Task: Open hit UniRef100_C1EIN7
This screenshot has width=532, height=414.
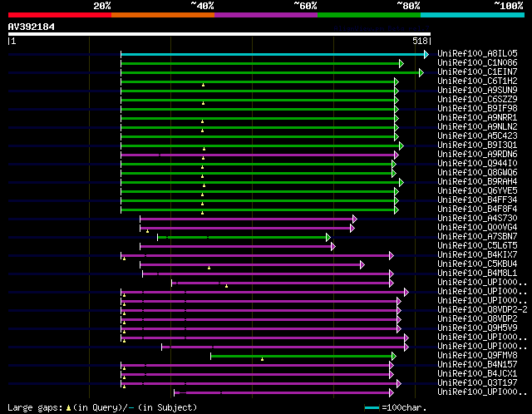Action: pos(477,71)
